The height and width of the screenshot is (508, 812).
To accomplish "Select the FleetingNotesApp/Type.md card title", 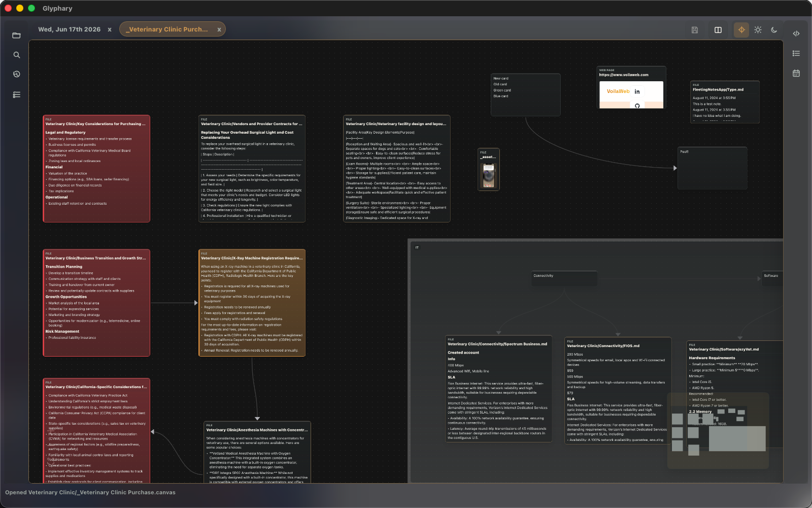I will pyautogui.click(x=718, y=89).
